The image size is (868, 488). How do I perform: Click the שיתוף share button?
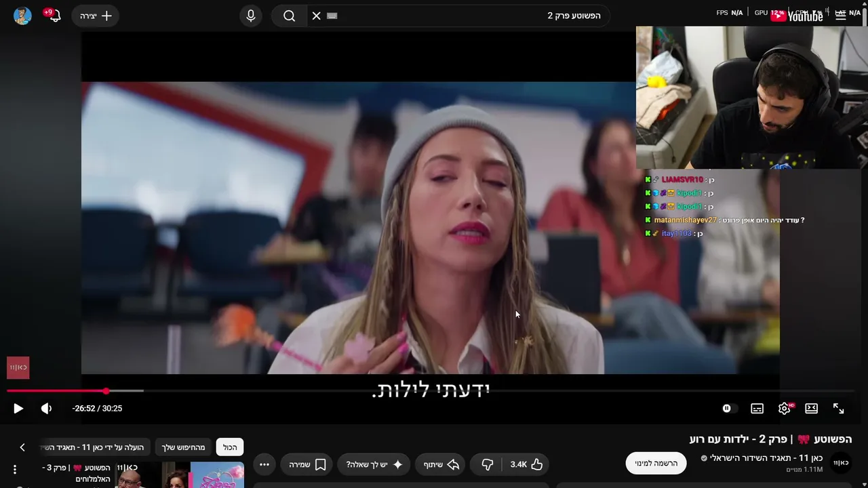click(x=441, y=464)
